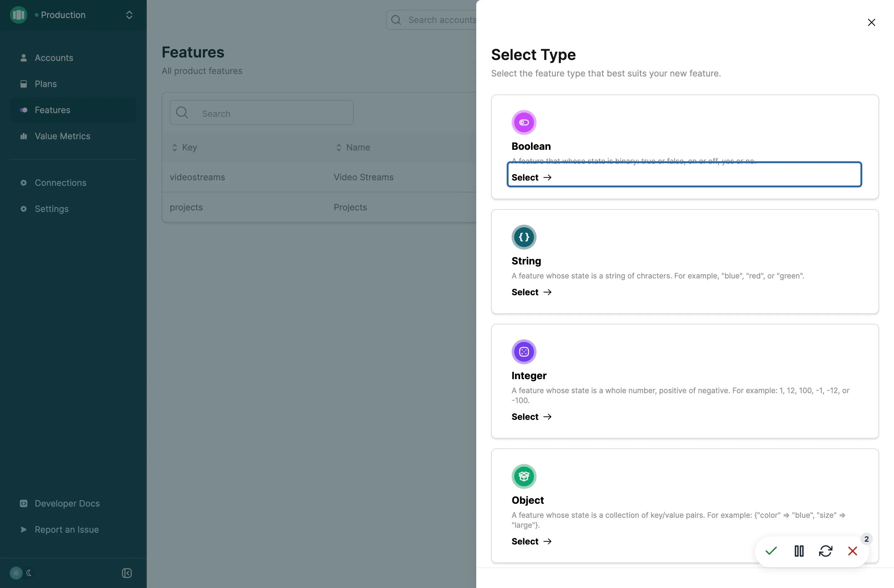This screenshot has height=588, width=894.
Task: Collapse the sidebar panel
Action: [127, 573]
